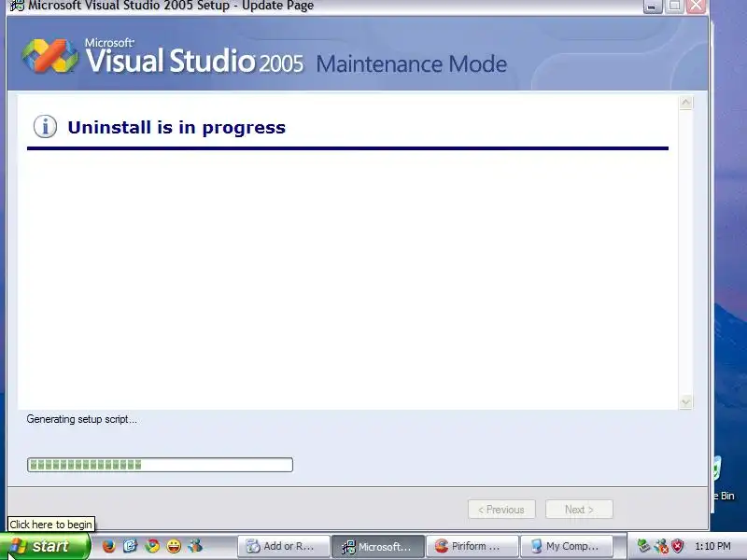This screenshot has width=747, height=560.
Task: Click the 1:10 PM system clock
Action: coord(712,546)
